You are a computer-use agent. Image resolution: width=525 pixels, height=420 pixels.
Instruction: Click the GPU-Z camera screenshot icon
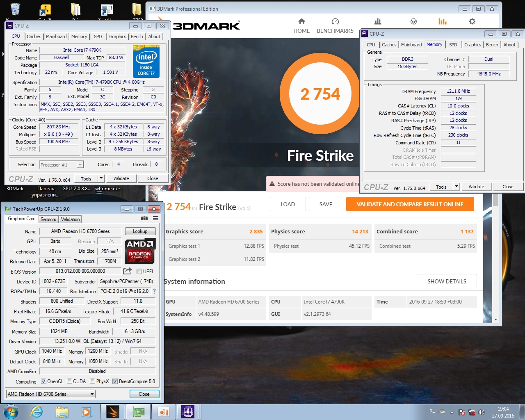pyautogui.click(x=144, y=218)
